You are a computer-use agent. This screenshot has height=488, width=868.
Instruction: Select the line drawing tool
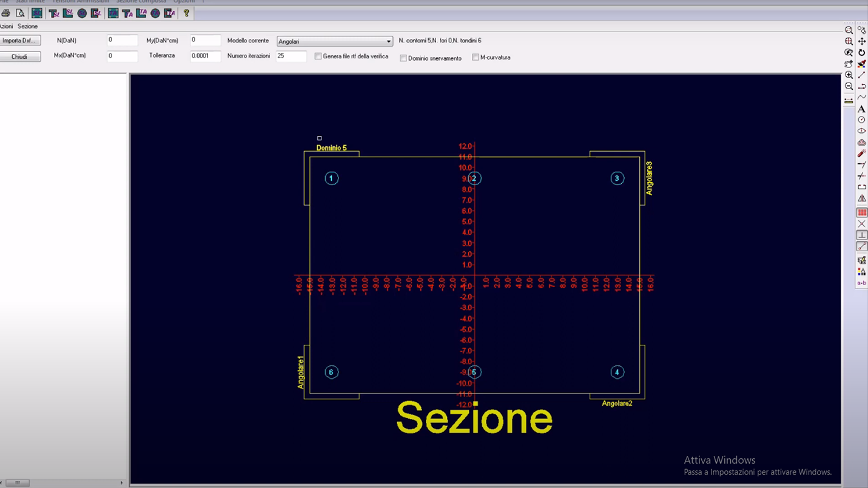[861, 75]
